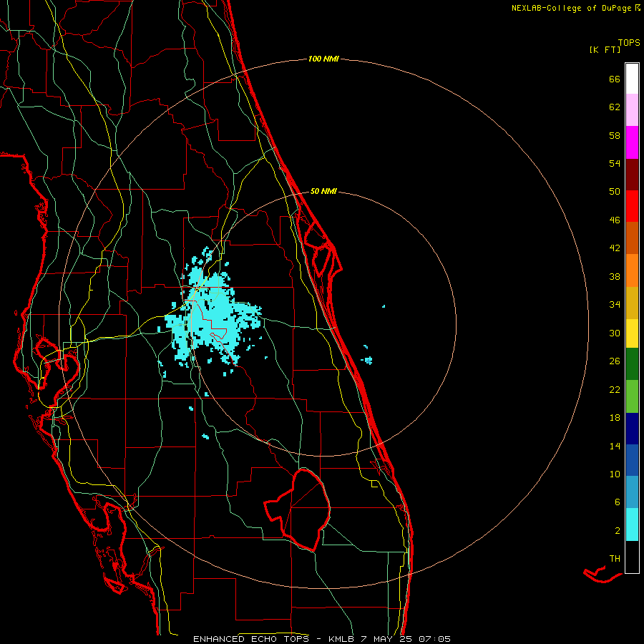This screenshot has height=644, width=644.
Task: Click the legend value 30
Action: (x=615, y=333)
